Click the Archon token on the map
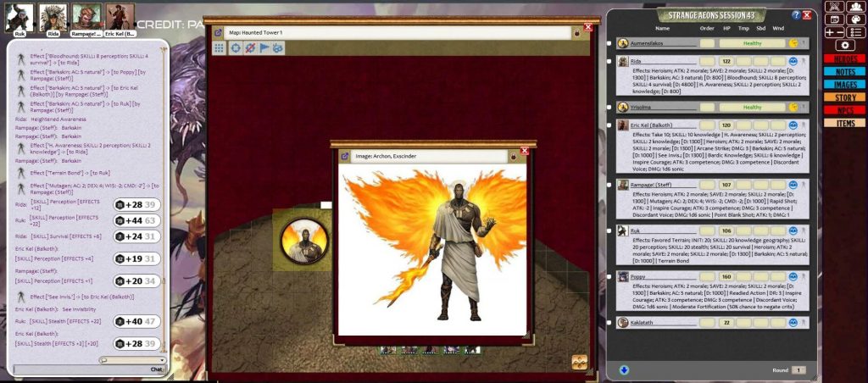Image resolution: width=868 pixels, height=383 pixels. [x=304, y=241]
